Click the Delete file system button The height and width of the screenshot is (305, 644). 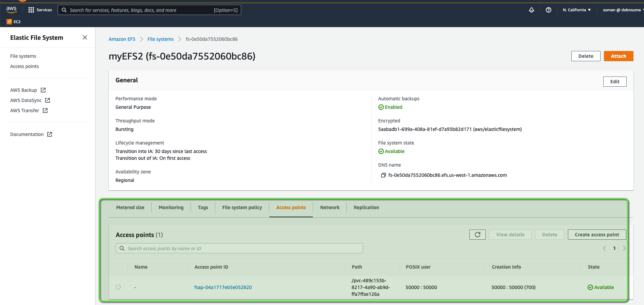[x=586, y=56]
